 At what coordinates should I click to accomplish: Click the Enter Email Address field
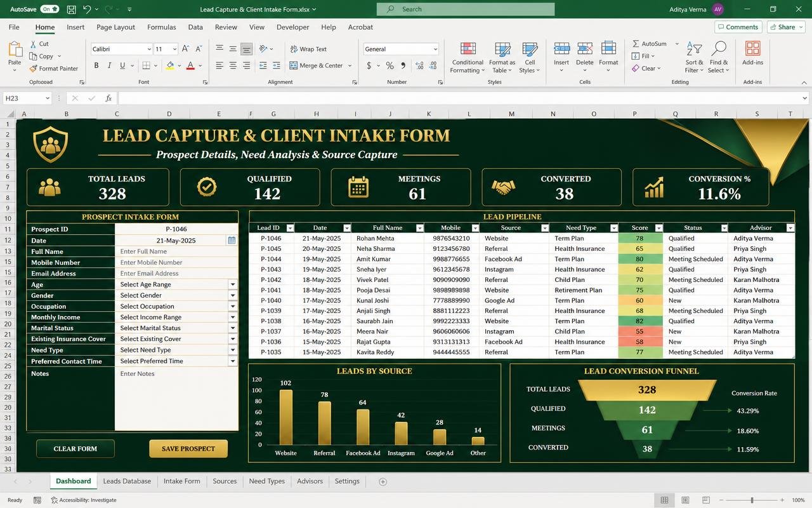click(176, 274)
